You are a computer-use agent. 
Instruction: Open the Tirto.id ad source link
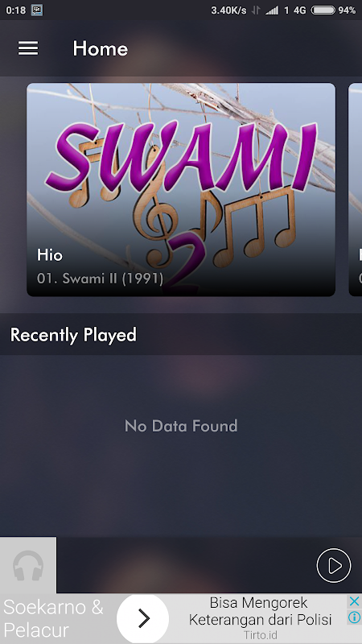click(x=260, y=635)
